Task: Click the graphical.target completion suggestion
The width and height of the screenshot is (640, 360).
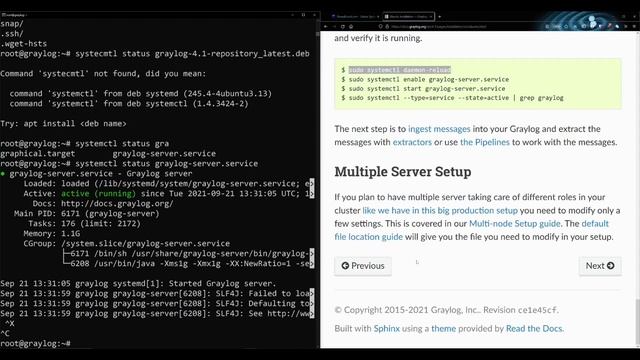Action: point(38,154)
